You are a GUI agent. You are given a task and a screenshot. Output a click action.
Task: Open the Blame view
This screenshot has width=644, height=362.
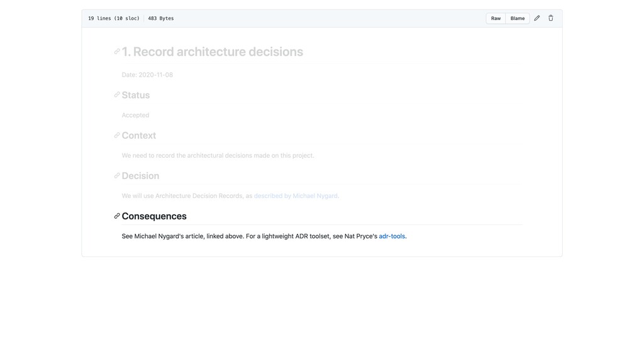tap(518, 18)
